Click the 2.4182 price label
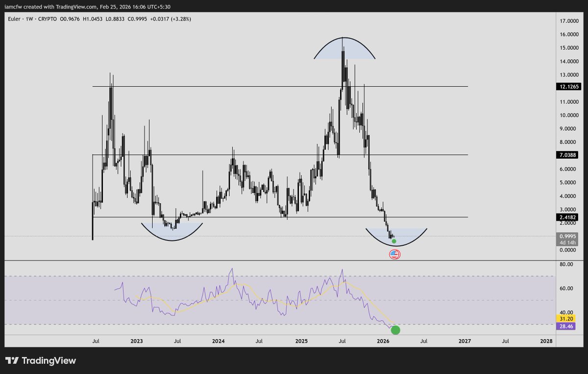The height and width of the screenshot is (374, 588). (x=568, y=217)
